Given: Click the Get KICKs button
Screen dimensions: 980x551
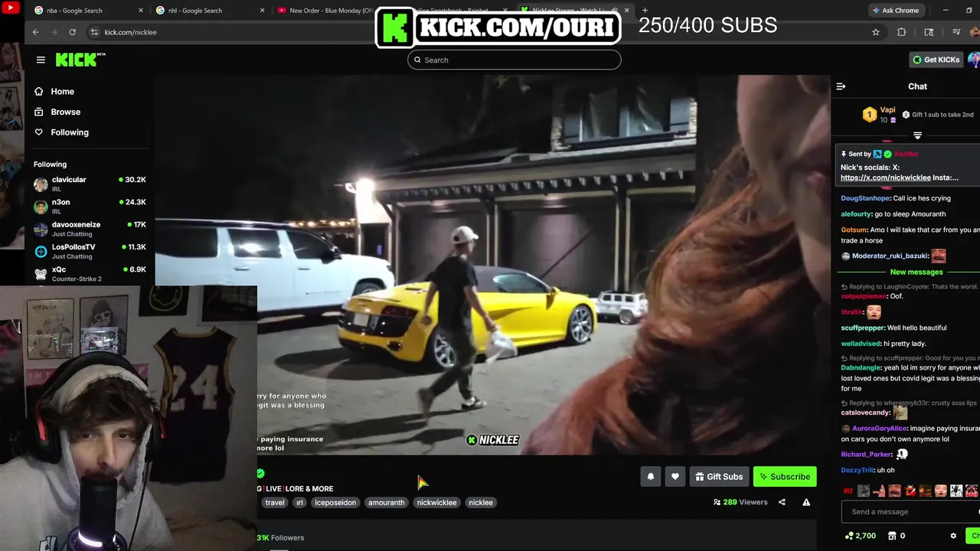Looking at the screenshot, I should click(936, 60).
